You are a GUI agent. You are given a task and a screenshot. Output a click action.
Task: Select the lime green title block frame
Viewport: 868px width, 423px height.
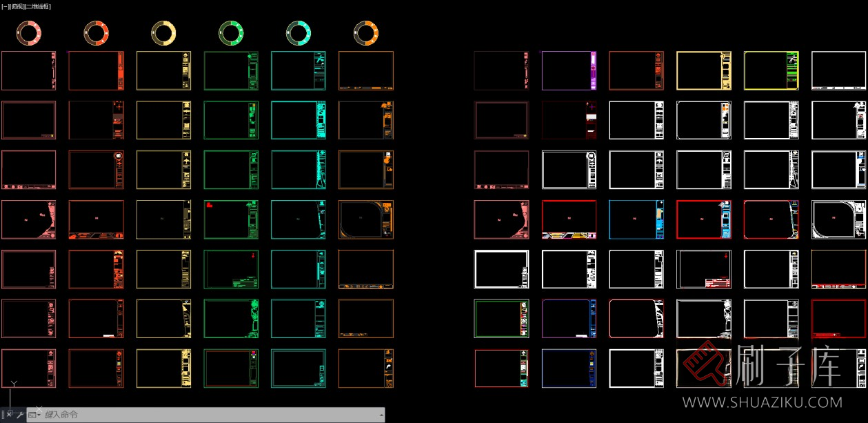[771, 70]
